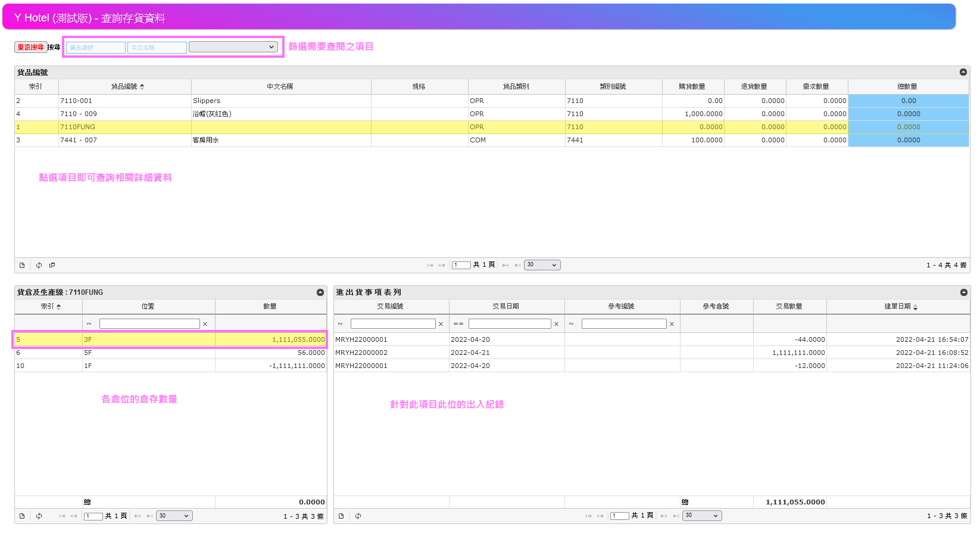Sort by 貨品編號 column header
Viewport: 980px width, 533px height.
[x=127, y=87]
